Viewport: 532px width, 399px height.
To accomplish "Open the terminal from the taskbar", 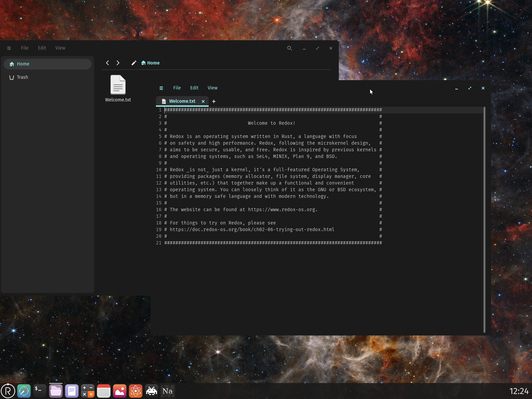I will (40, 391).
